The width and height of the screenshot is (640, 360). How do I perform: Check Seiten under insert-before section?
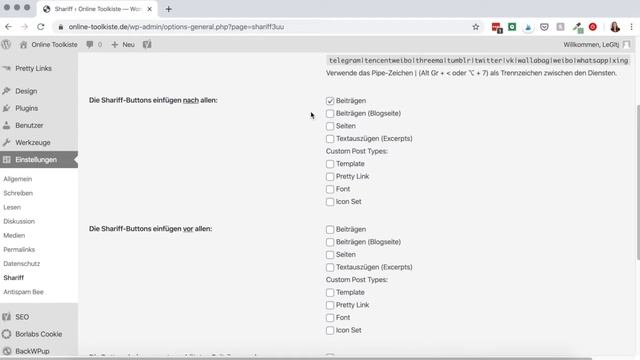pyautogui.click(x=330, y=255)
